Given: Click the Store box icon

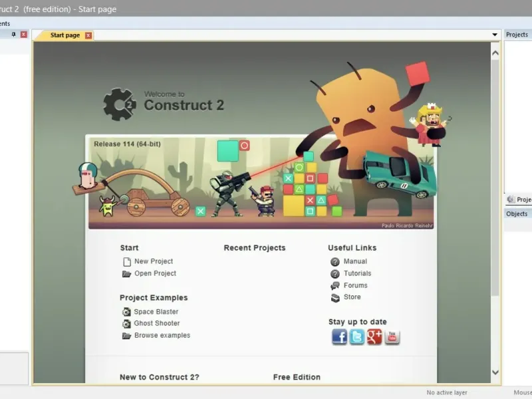Looking at the screenshot, I should (335, 298).
